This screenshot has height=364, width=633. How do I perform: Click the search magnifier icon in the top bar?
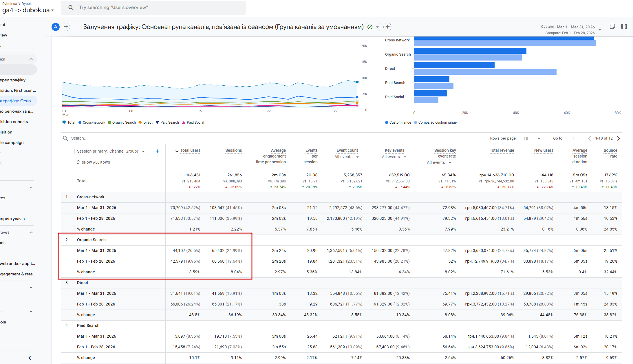(x=71, y=8)
